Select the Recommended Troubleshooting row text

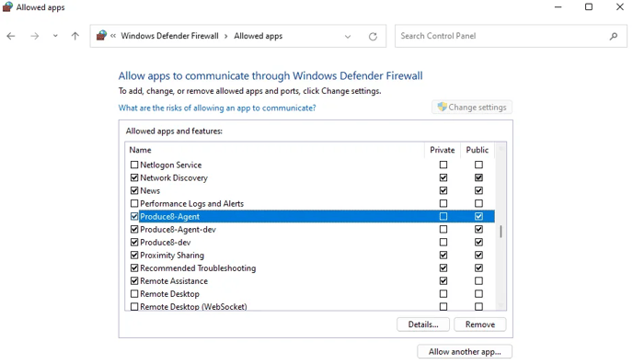point(198,268)
